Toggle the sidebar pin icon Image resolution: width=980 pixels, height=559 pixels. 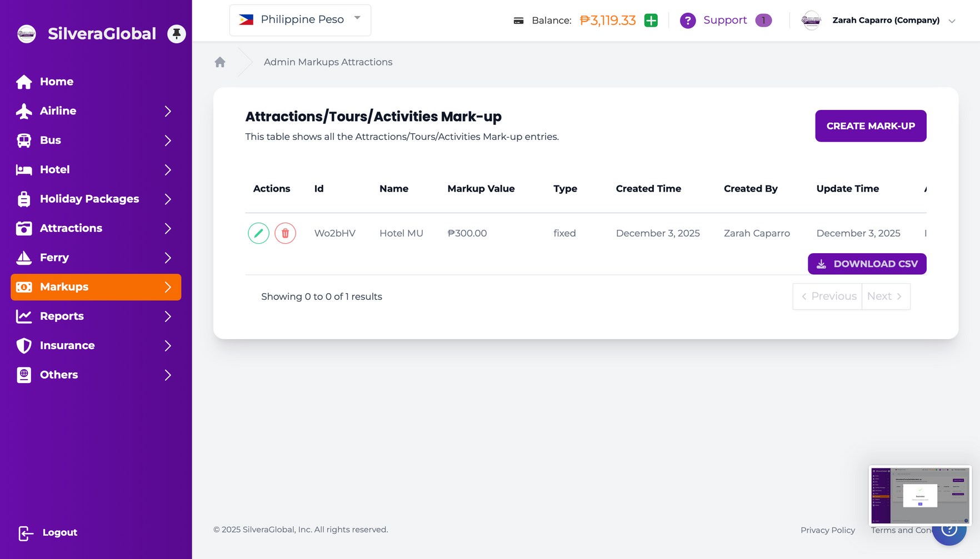(x=176, y=34)
